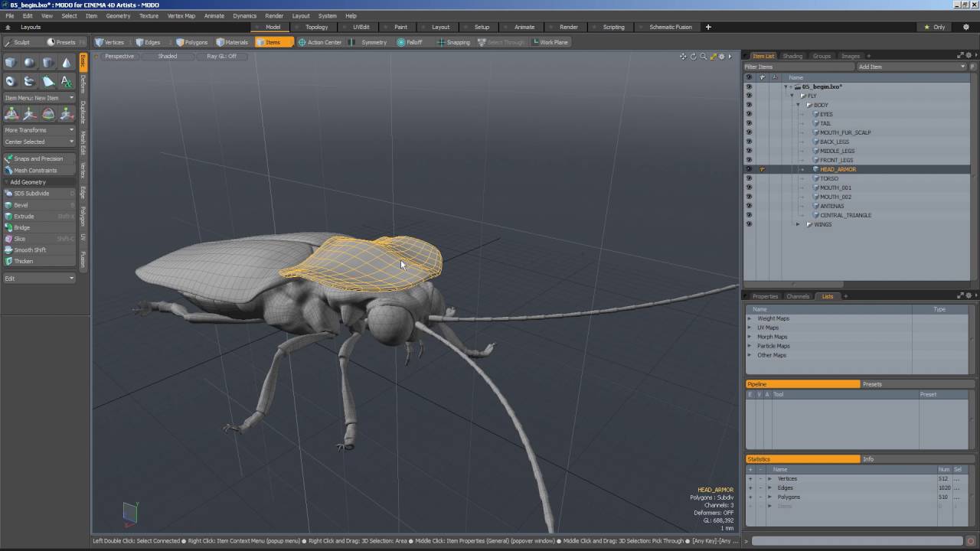This screenshot has width=980, height=551.
Task: Click Snaps and Precision button
Action: point(39,158)
